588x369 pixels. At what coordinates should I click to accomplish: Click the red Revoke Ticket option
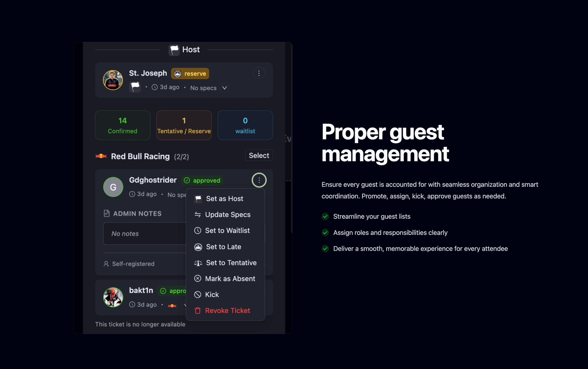(x=227, y=310)
